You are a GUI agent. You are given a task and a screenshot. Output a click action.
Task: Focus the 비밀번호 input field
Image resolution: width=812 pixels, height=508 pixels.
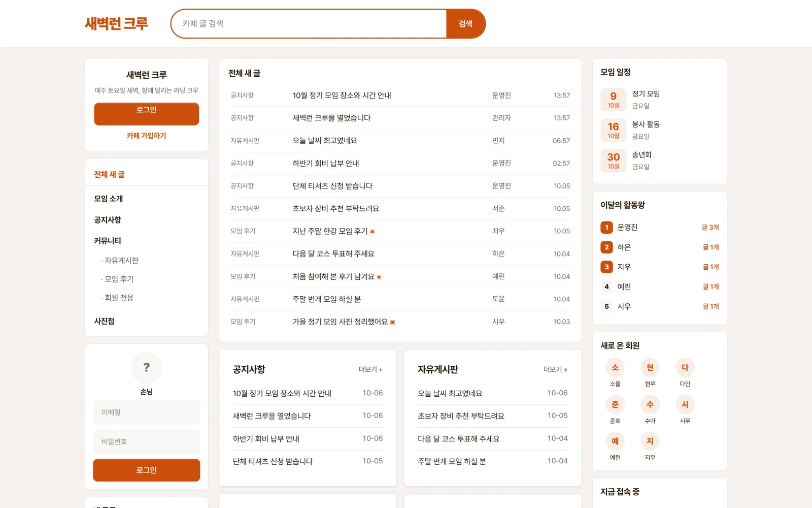[x=147, y=442]
